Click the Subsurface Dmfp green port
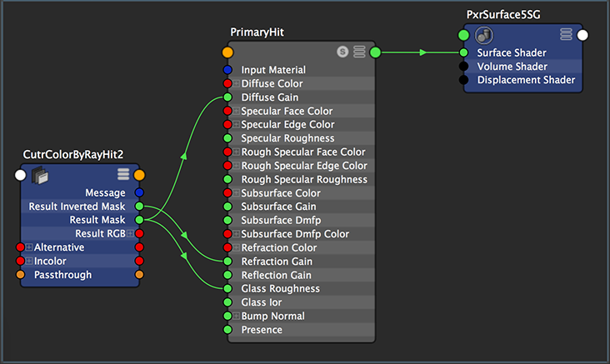The width and height of the screenshot is (610, 364). pos(227,220)
